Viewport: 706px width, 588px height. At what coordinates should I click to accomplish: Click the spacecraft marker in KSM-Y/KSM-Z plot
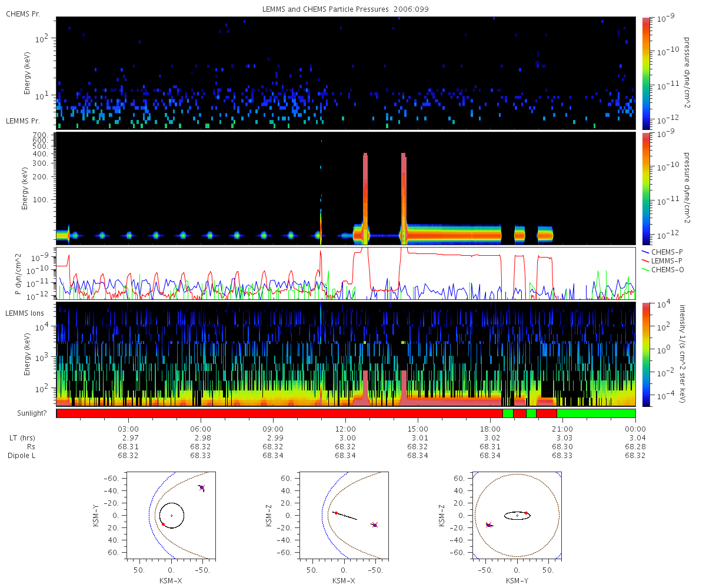(x=488, y=524)
